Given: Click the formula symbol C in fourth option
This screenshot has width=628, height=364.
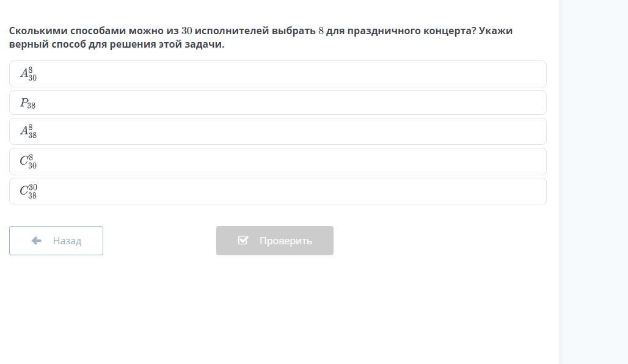Looking at the screenshot, I should 24,161.
